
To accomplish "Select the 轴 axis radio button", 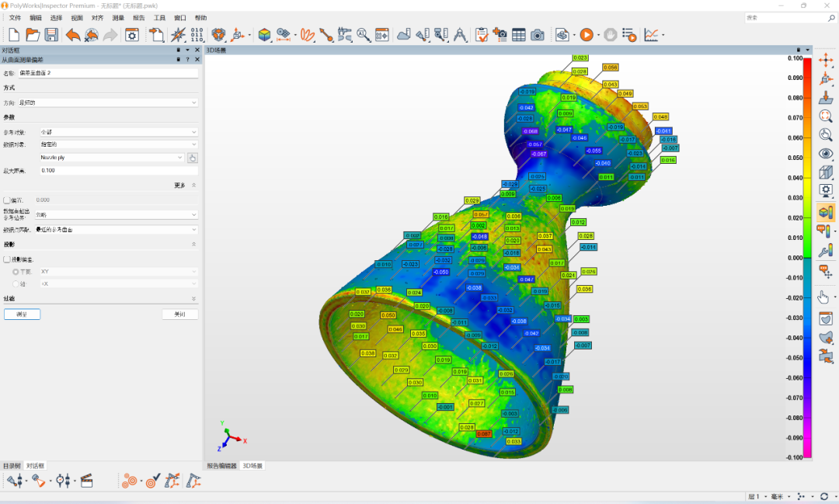I will coord(16,283).
